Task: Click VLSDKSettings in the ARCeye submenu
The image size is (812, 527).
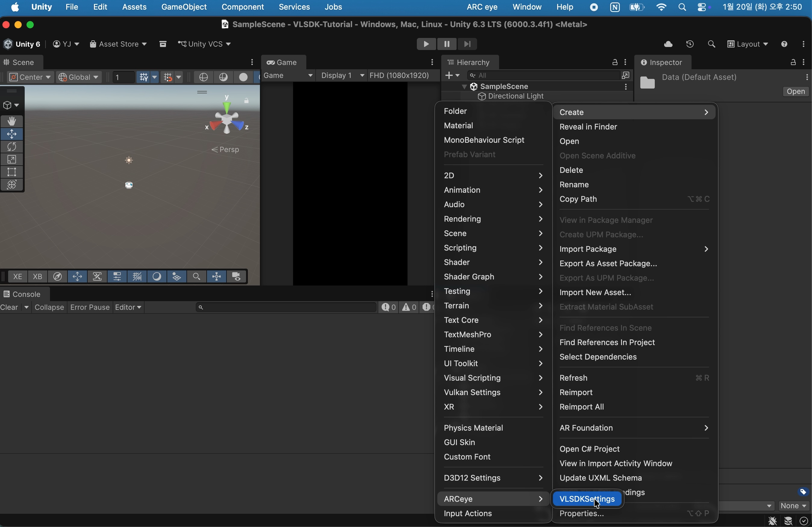Action: pos(587,499)
